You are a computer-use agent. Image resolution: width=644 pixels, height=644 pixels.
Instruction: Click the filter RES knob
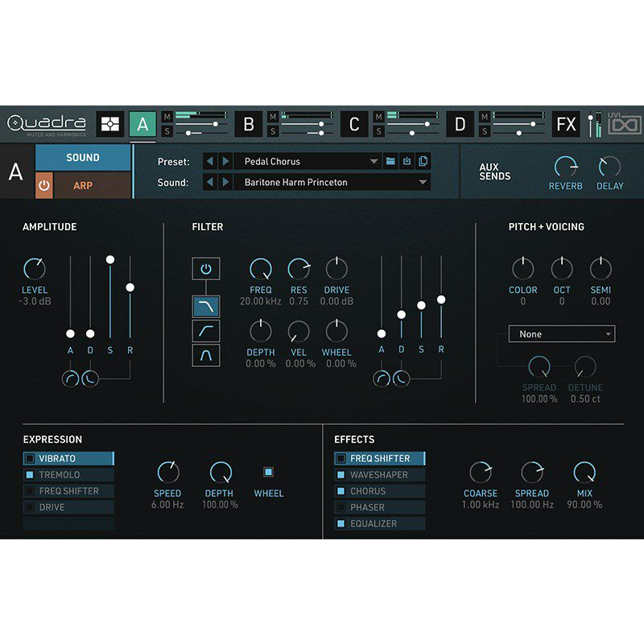(x=299, y=269)
